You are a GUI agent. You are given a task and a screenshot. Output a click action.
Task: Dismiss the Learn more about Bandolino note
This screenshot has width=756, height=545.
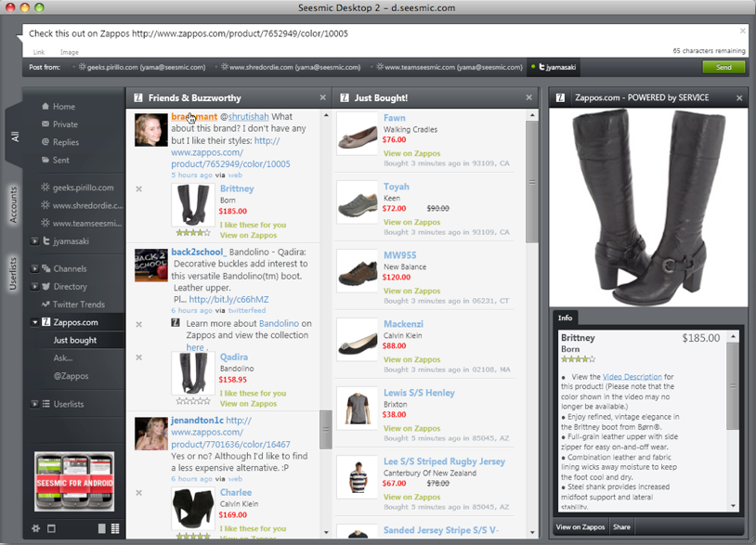click(x=139, y=324)
